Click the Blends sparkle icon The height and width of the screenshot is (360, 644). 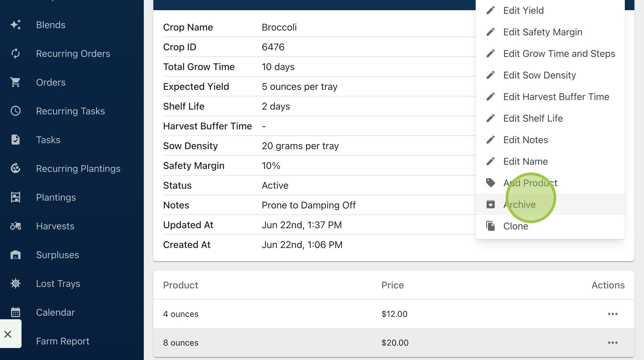(x=16, y=25)
